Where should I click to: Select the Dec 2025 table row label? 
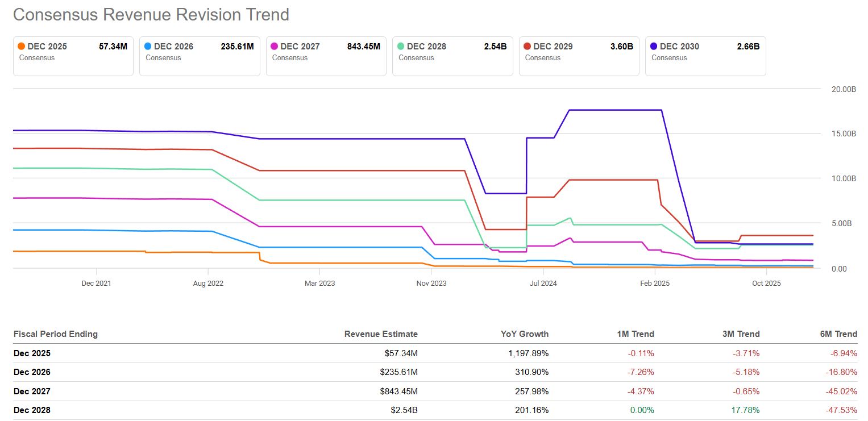(x=32, y=353)
